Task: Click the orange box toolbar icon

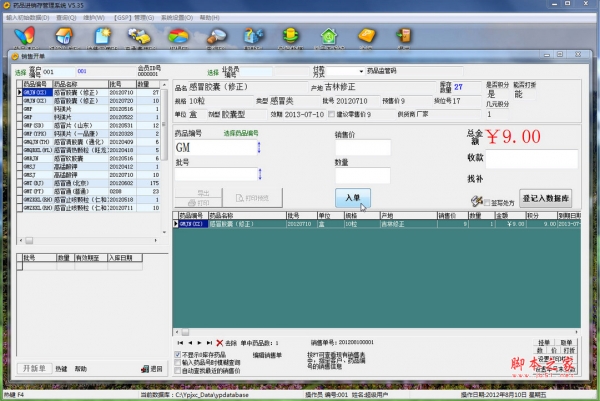Action: (367, 36)
